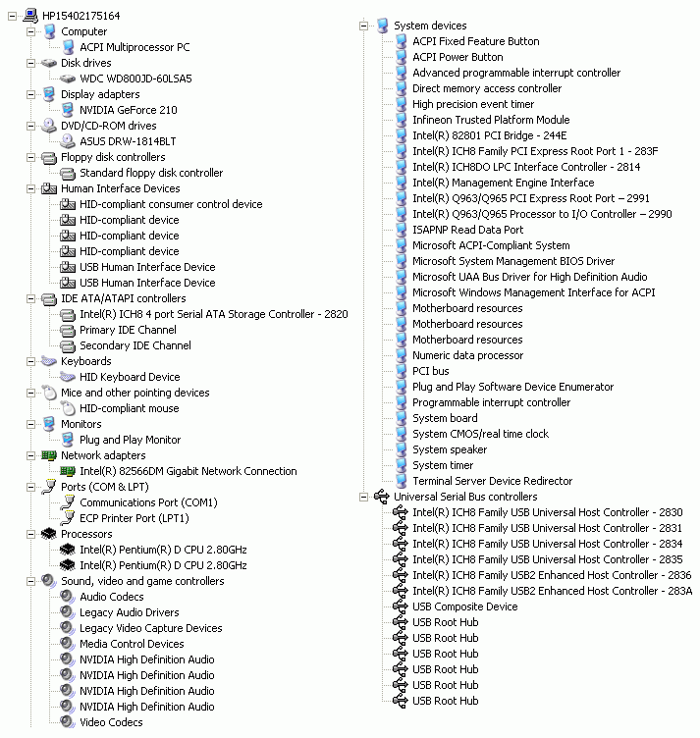Click the Communications Port (COM1) icon
700x738 pixels.
pos(68,502)
